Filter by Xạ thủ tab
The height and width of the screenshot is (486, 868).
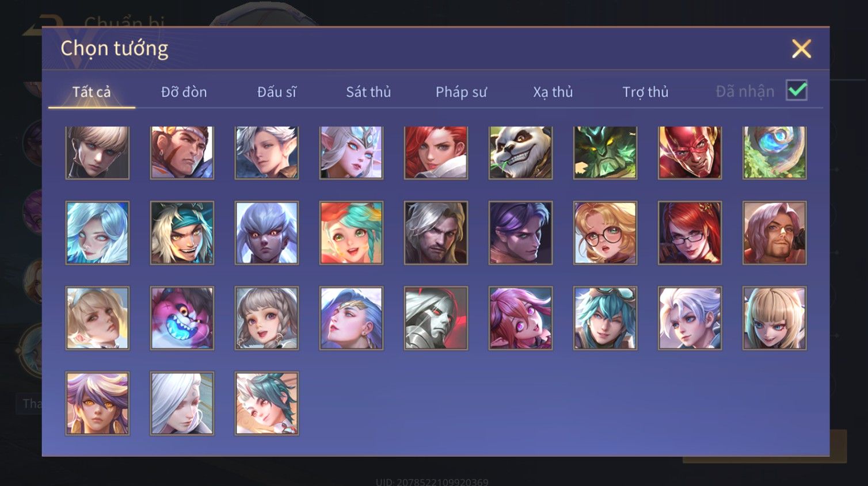pos(553,92)
